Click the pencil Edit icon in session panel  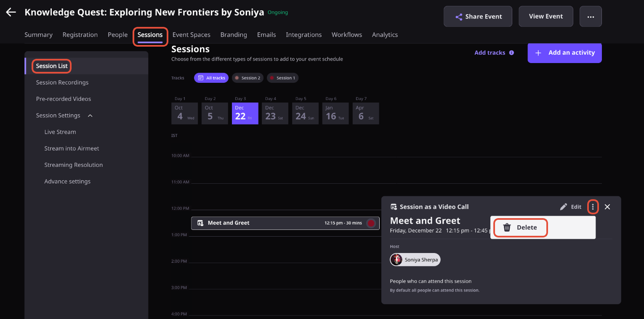click(564, 207)
